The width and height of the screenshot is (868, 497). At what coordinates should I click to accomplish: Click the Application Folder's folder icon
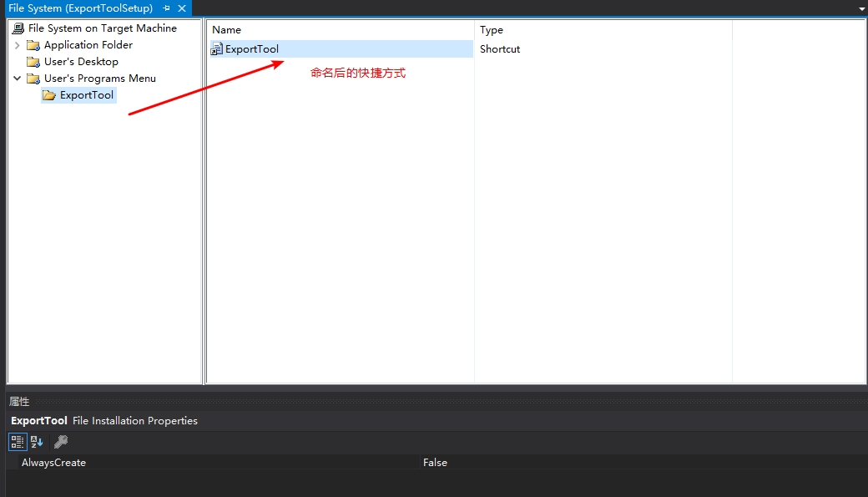(33, 45)
